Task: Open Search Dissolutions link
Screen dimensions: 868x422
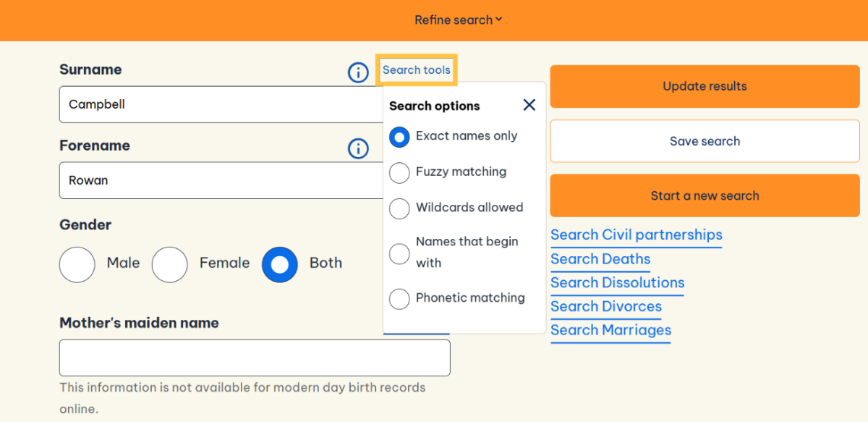Action: click(x=618, y=283)
